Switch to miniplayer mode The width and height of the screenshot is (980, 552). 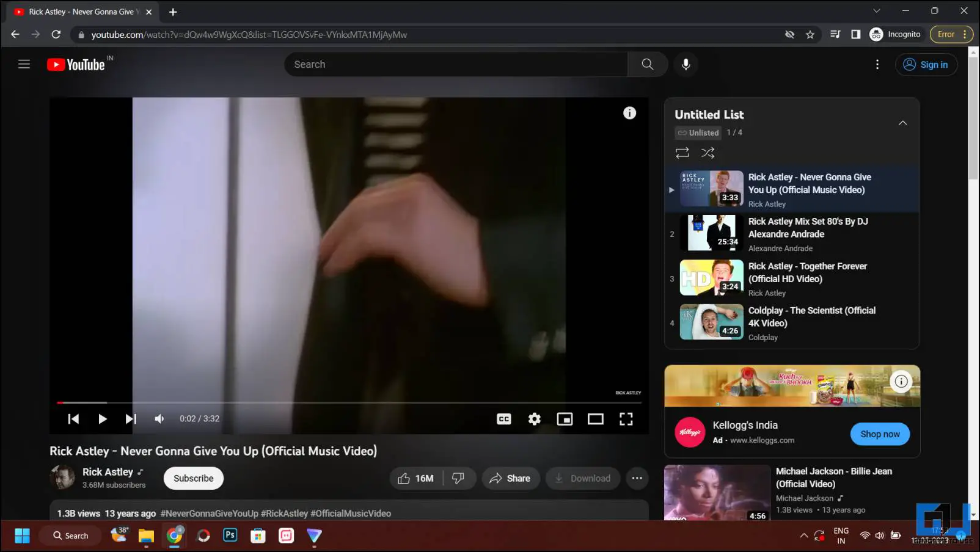565,419
